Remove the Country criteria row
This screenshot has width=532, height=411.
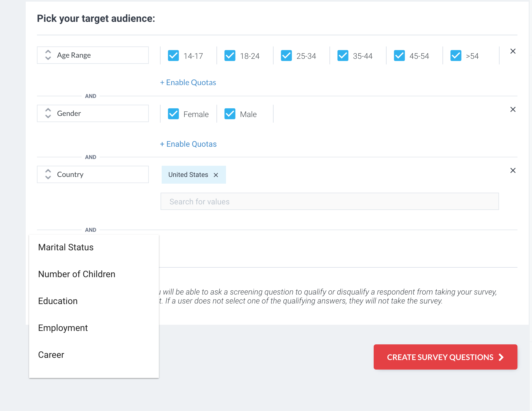click(513, 171)
